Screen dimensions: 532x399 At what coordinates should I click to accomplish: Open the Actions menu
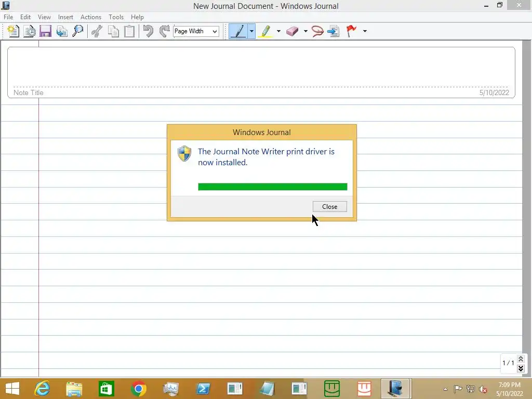point(90,17)
